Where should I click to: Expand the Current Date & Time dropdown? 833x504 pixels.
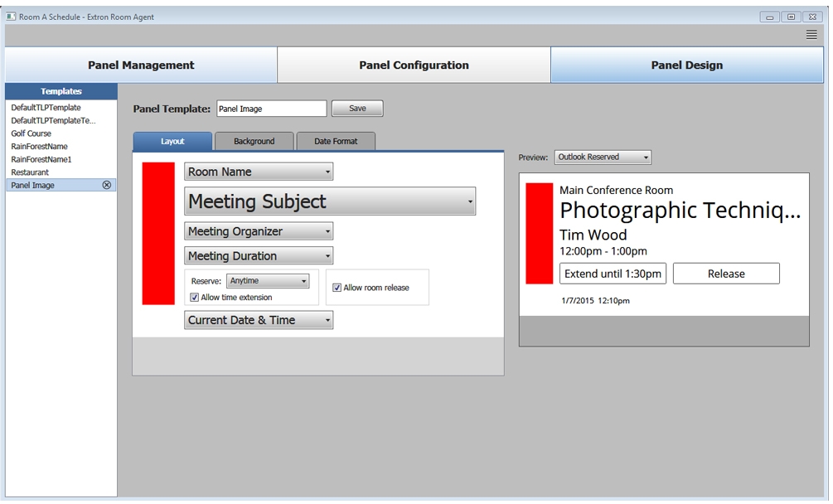click(x=258, y=320)
